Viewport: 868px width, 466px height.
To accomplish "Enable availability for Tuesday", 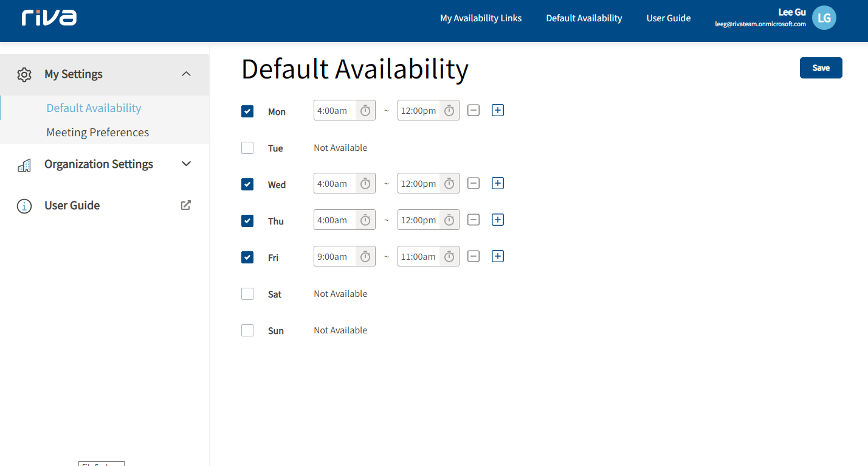I will coord(247,148).
